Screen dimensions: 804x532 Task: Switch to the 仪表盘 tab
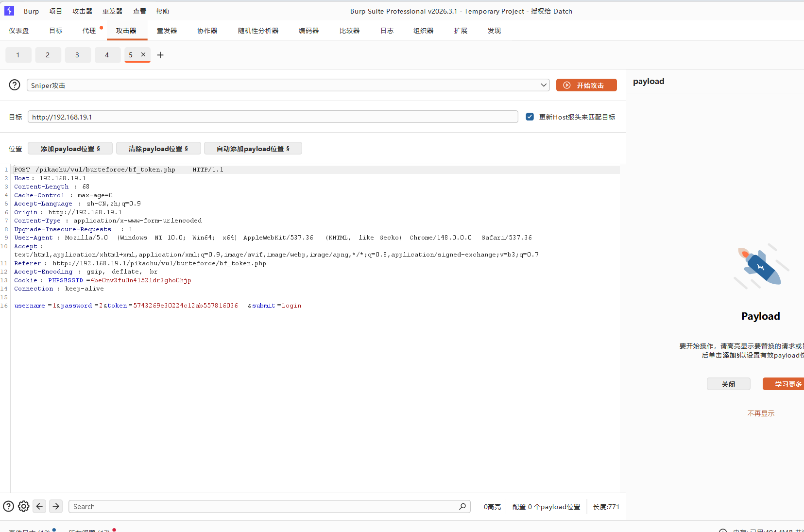18,31
